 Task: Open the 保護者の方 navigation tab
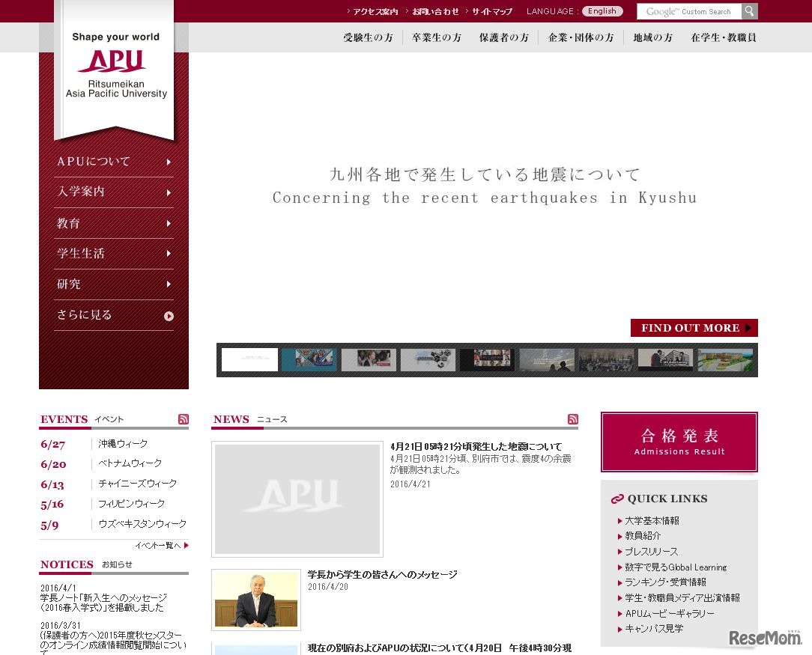504,37
